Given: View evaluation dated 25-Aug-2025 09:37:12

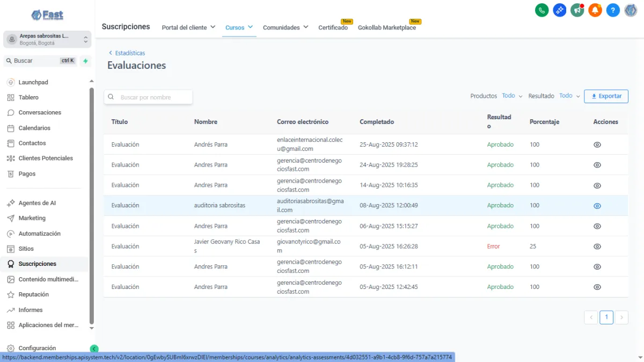Looking at the screenshot, I should point(597,145).
